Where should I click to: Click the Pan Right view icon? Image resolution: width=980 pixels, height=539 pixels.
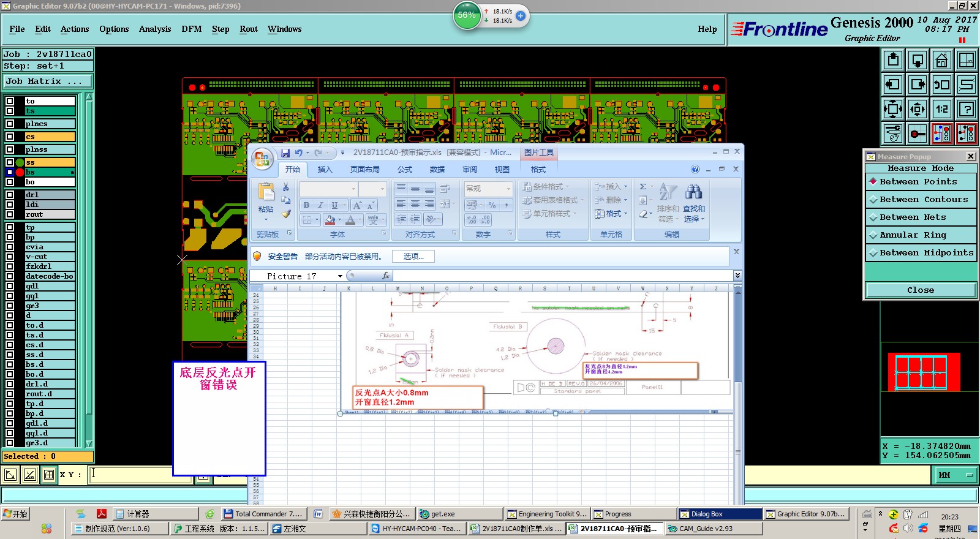pos(918,85)
